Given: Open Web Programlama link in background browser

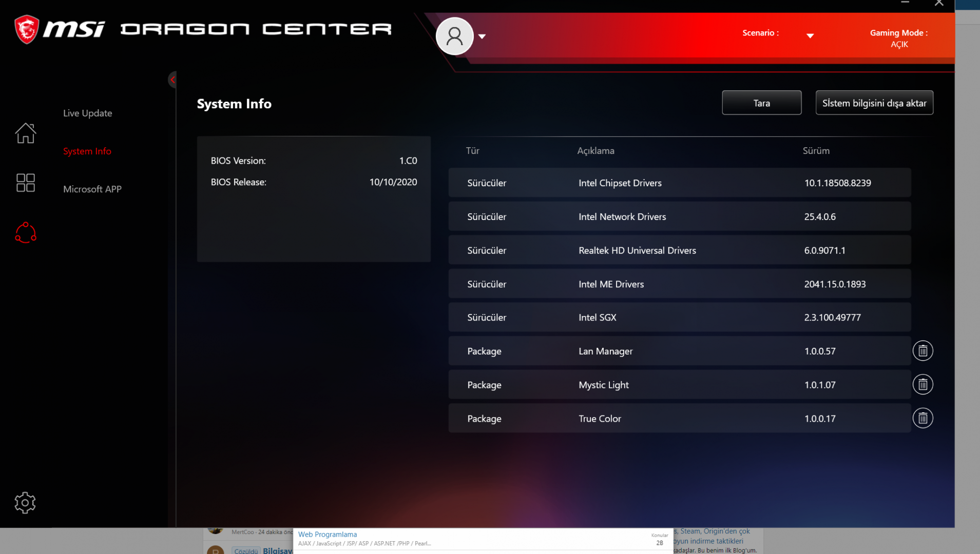Looking at the screenshot, I should pos(328,535).
